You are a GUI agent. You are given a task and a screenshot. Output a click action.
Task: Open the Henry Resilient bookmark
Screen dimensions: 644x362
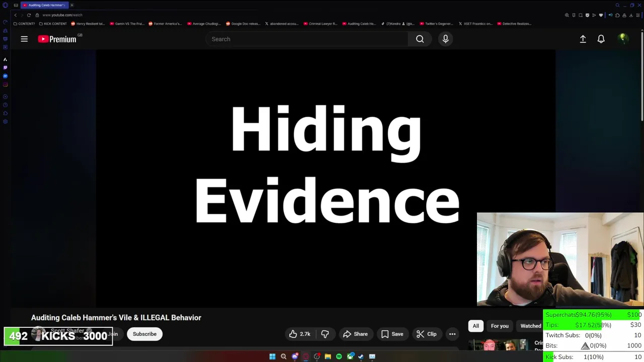(x=88, y=24)
